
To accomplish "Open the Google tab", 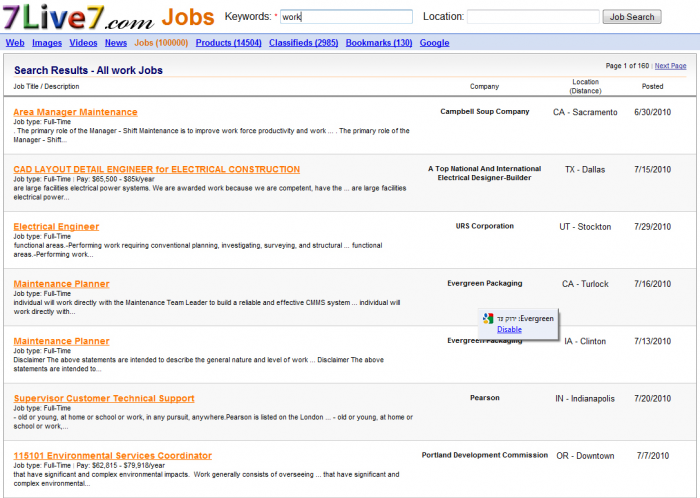I will [434, 43].
